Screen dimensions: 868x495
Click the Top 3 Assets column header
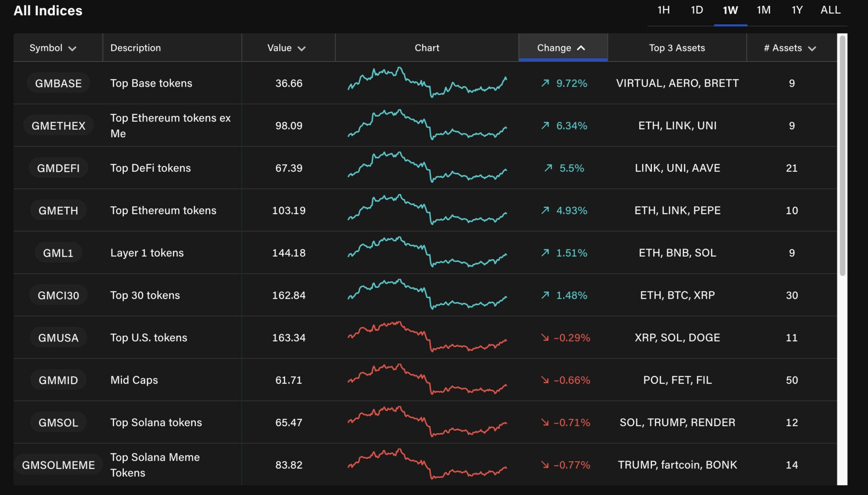point(677,48)
